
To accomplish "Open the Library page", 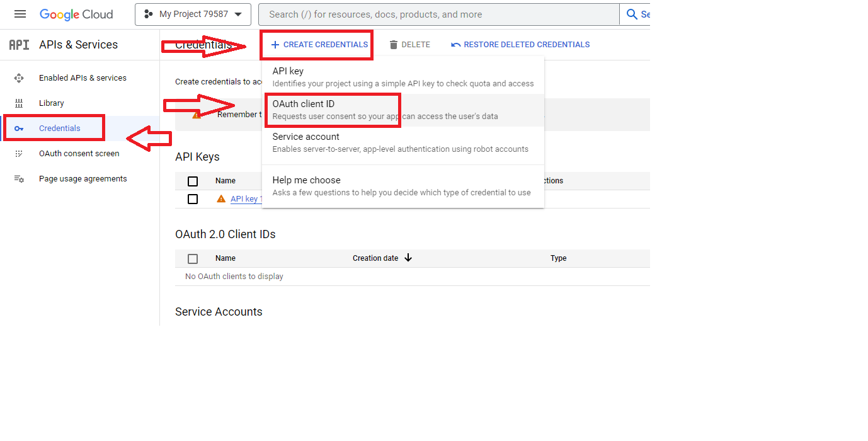I will tap(52, 103).
